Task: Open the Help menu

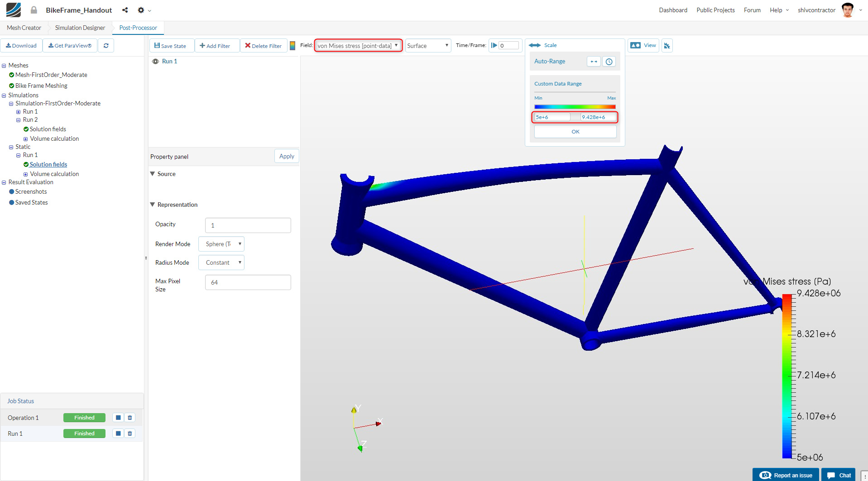Action: (779, 10)
